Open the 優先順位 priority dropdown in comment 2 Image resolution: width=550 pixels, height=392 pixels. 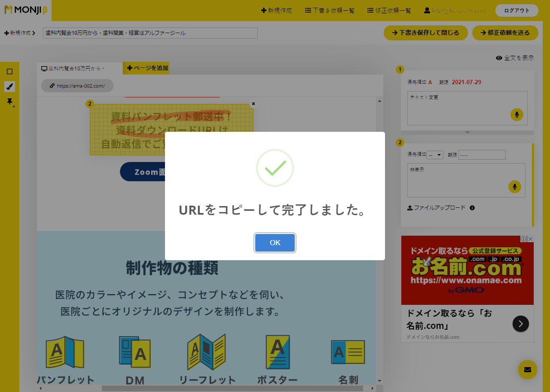[x=435, y=155]
